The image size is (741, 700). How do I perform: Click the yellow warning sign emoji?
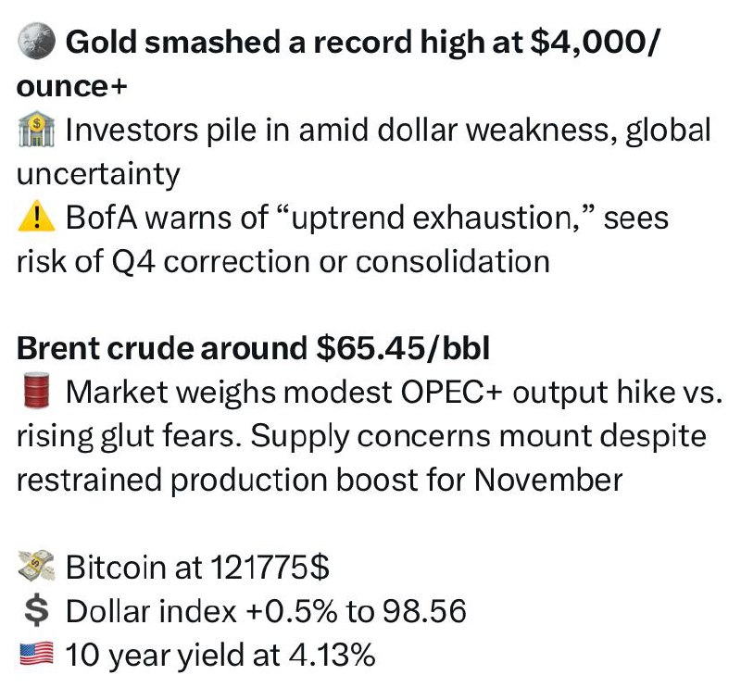36,219
